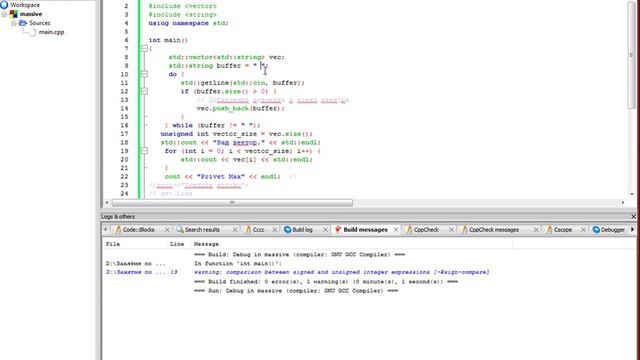Screen dimensions: 640x360
Task: Click line number 17 in editor margin
Action: tap(124, 134)
